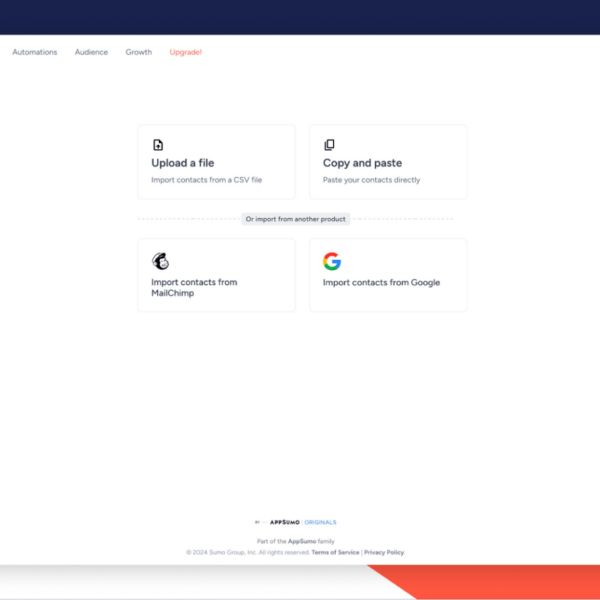Viewport: 600px width, 600px height.
Task: Click the AppSumo family link in footer
Action: pyautogui.click(x=302, y=541)
